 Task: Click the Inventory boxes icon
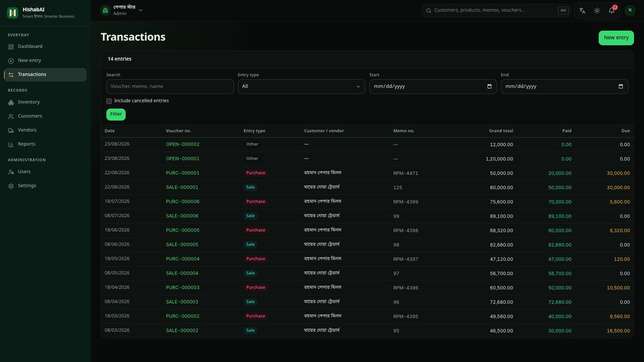11,103
